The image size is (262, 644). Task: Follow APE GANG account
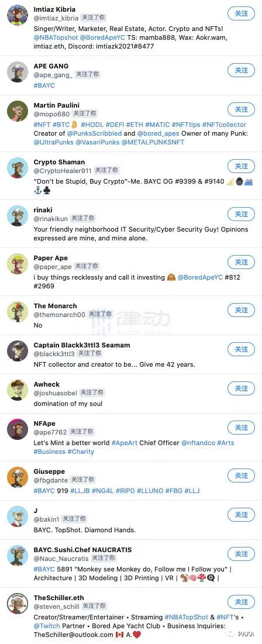[241, 70]
